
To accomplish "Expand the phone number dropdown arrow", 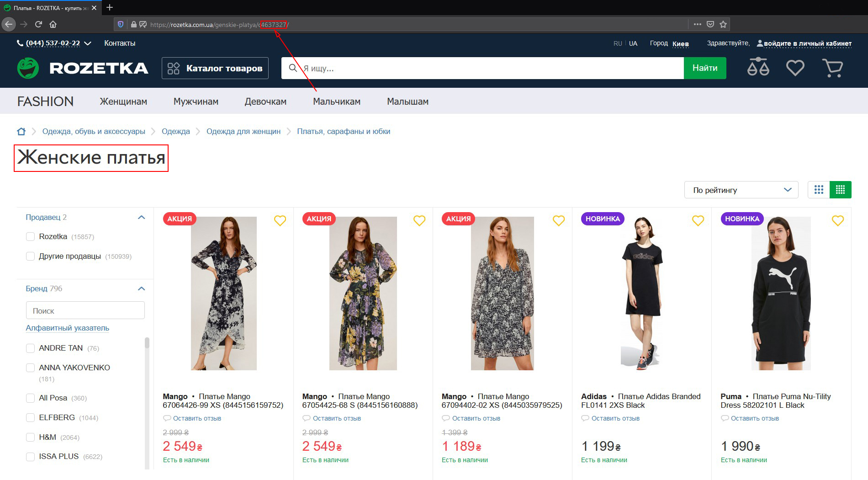I will coord(88,43).
